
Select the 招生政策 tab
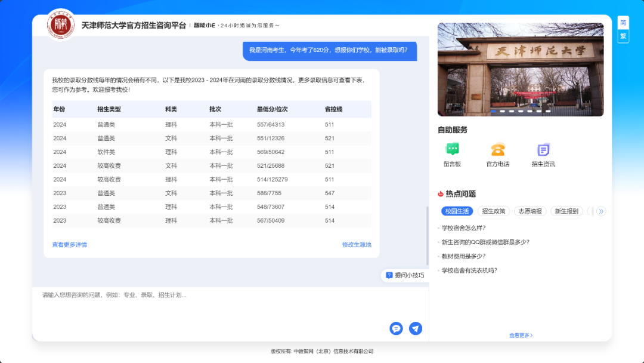coord(493,211)
